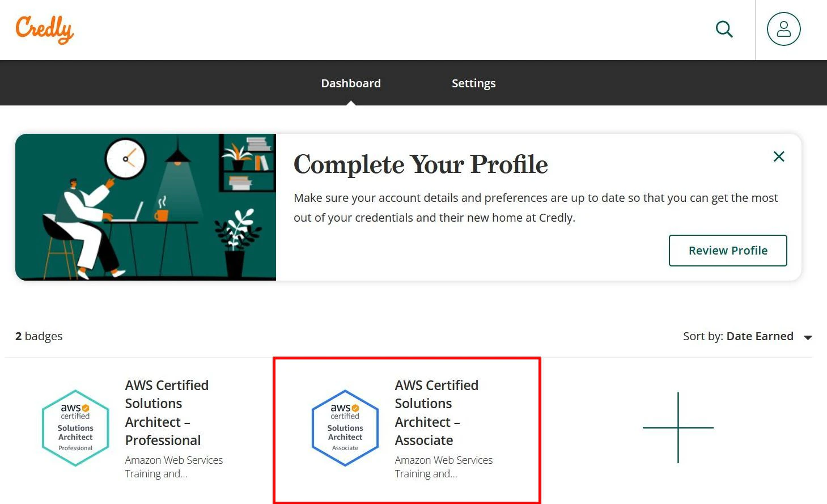This screenshot has width=827, height=504.
Task: Dismiss the Complete Your Profile banner
Action: click(779, 156)
